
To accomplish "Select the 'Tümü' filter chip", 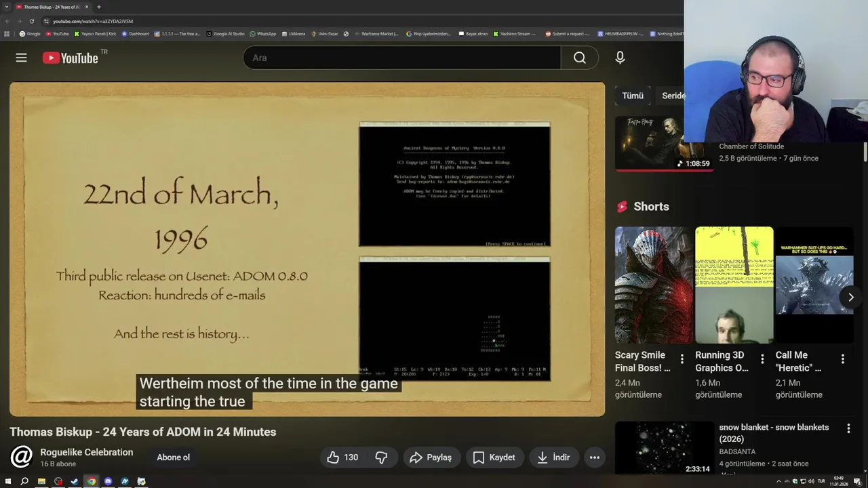I will 633,96.
